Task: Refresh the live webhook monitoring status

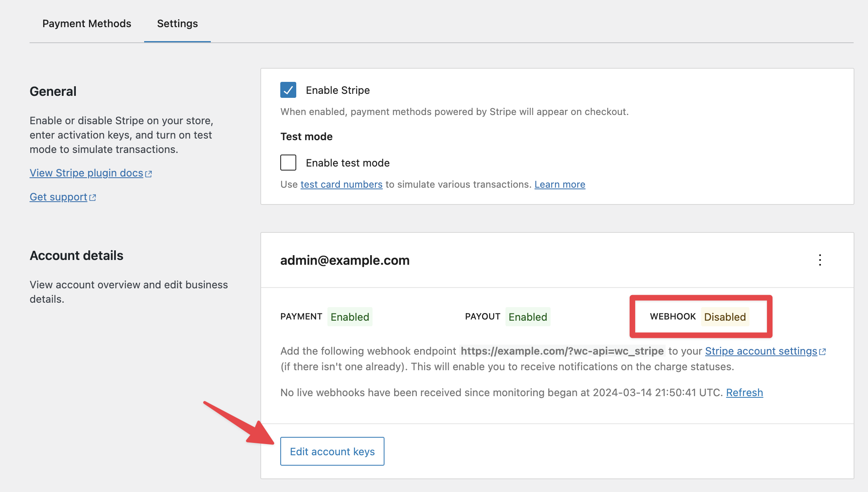Action: [x=744, y=393]
